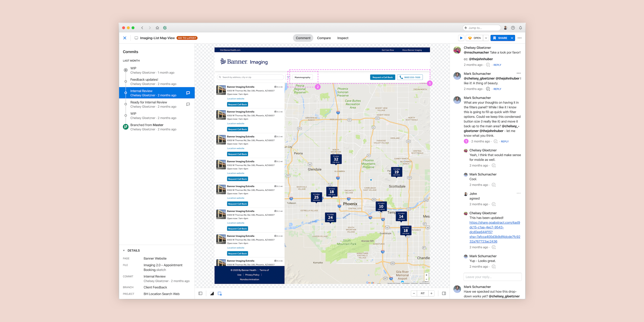Image resolution: width=644 pixels, height=322 pixels.
Task: Switch to the Inspect tab
Action: pyautogui.click(x=343, y=38)
